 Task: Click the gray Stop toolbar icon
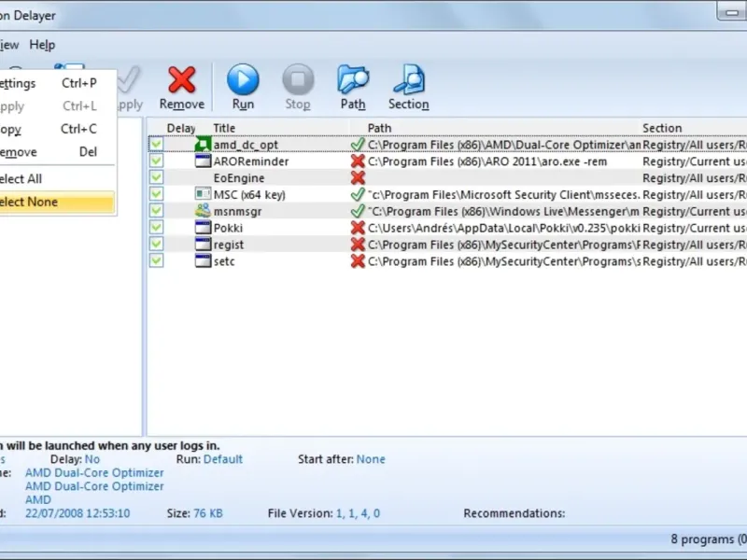click(x=298, y=79)
